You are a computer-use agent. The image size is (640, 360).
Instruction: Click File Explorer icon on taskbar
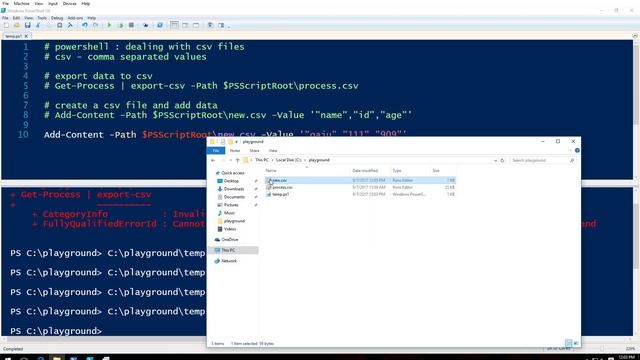pyautogui.click(x=57, y=358)
